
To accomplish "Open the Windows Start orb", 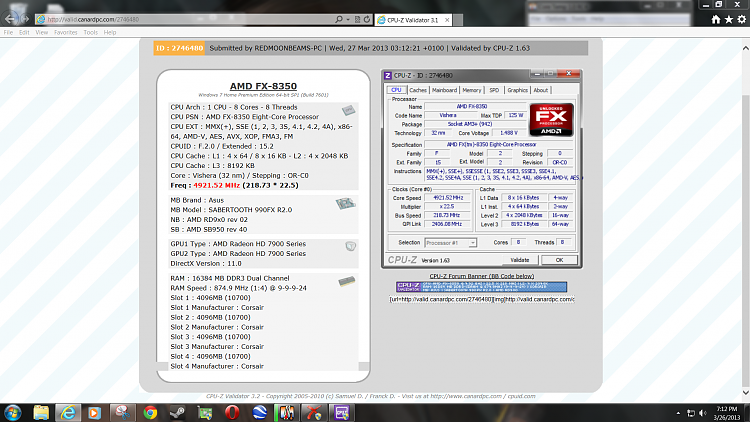I will pyautogui.click(x=13, y=412).
